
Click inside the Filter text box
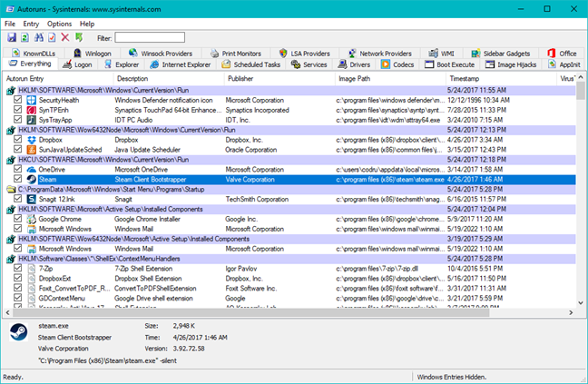point(150,37)
